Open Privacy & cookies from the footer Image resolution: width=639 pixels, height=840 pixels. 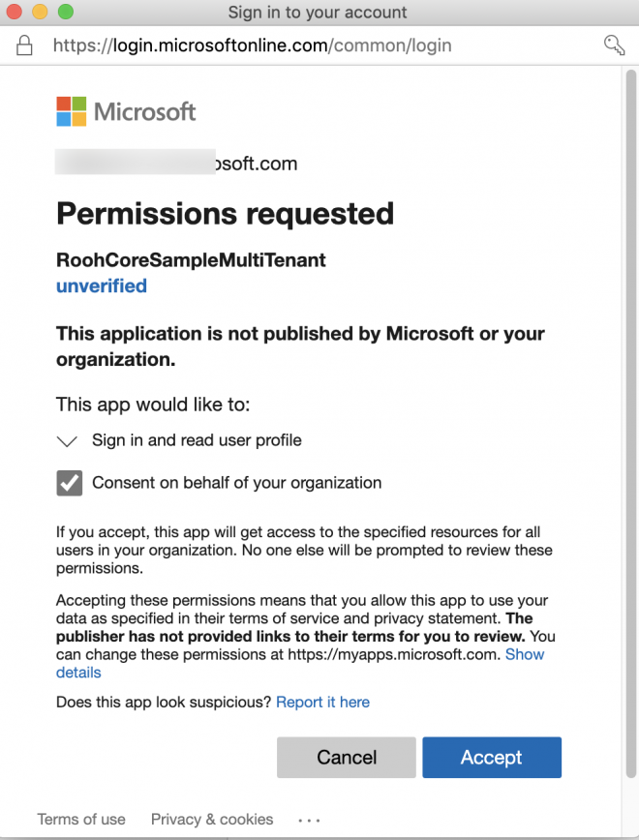coord(211,820)
